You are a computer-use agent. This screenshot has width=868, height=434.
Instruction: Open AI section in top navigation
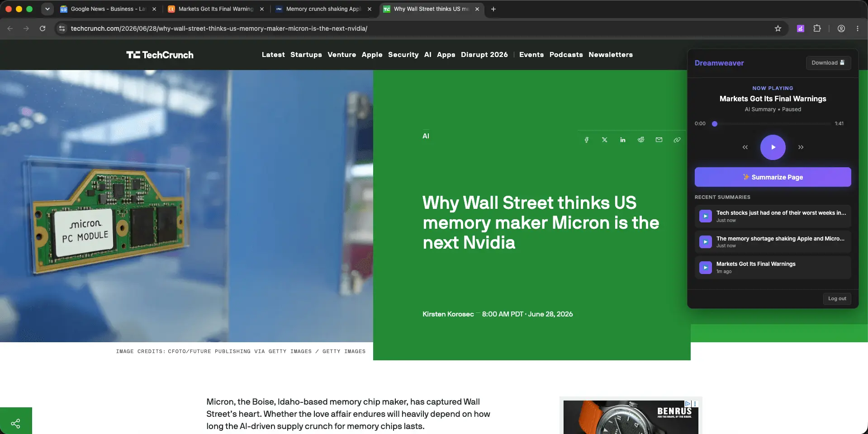point(427,55)
